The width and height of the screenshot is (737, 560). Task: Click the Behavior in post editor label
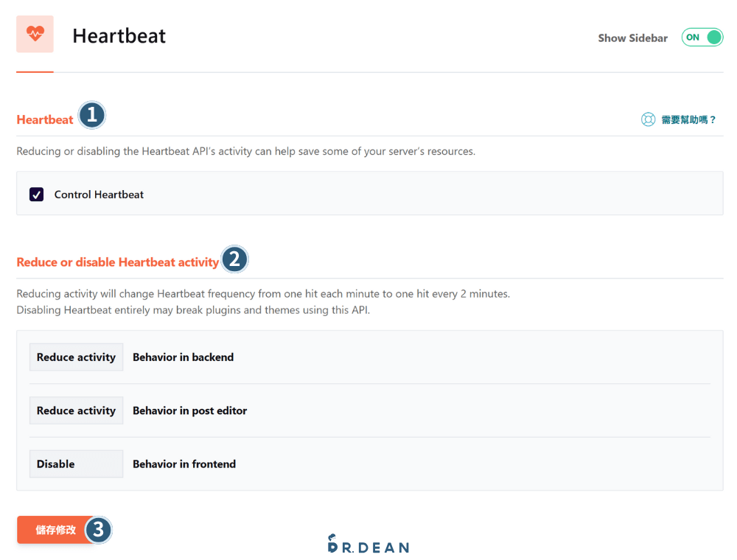pos(189,410)
